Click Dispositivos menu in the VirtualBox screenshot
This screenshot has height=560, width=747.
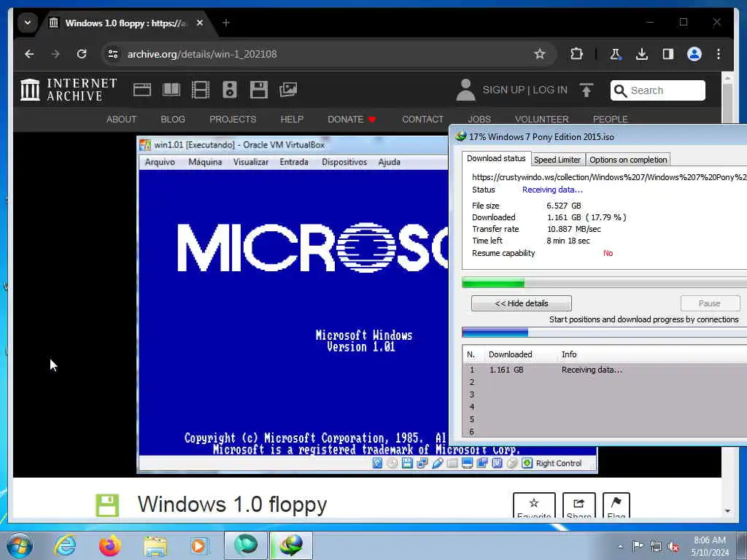pos(344,162)
